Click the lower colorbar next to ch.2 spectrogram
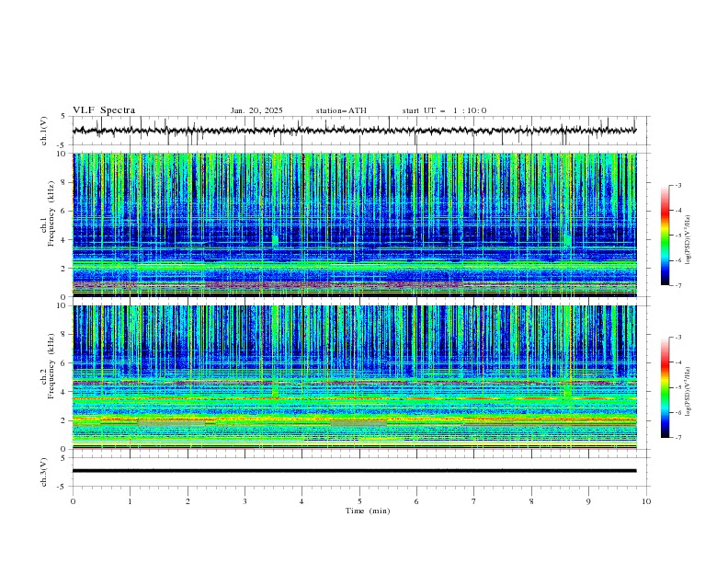This screenshot has width=728, height=563. (665, 387)
